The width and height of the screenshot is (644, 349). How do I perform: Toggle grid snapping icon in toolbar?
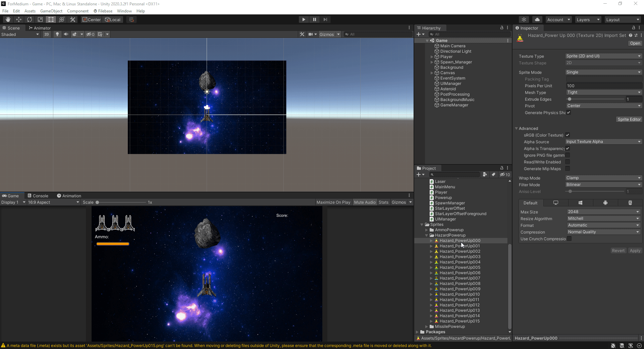131,19
